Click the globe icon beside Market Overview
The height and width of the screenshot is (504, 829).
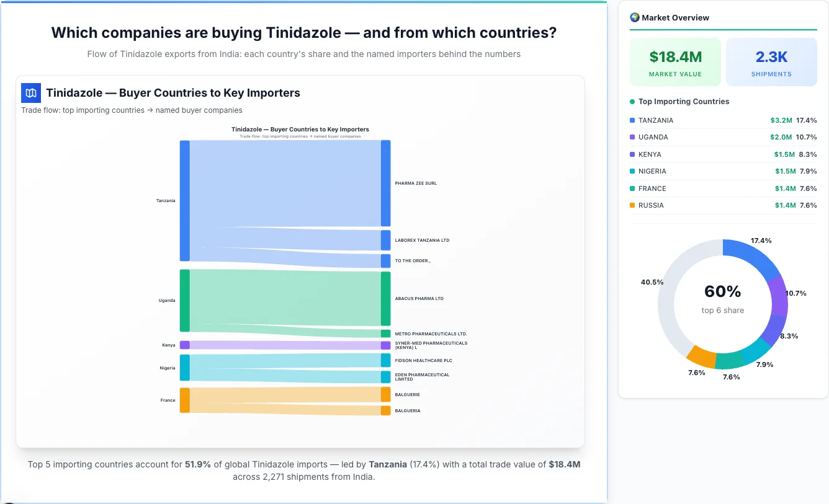634,17
